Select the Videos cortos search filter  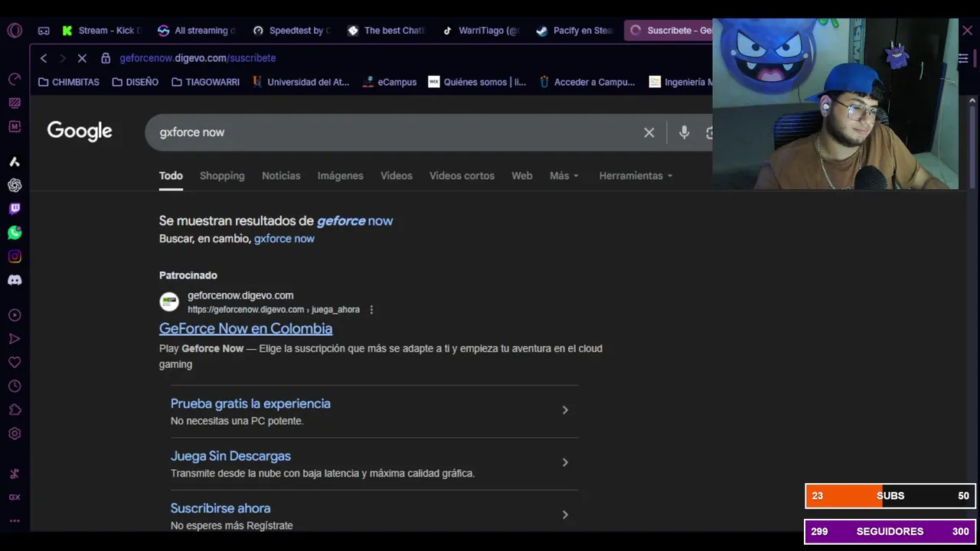click(x=462, y=176)
